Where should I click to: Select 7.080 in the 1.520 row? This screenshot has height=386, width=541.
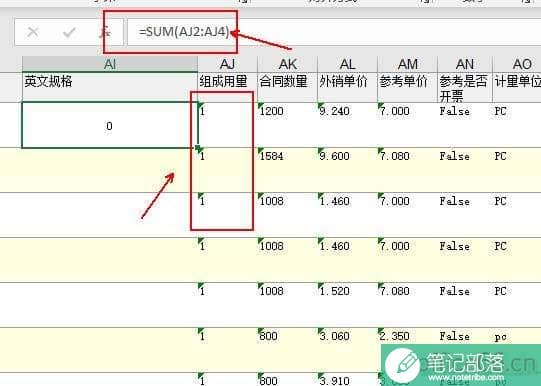(407, 305)
